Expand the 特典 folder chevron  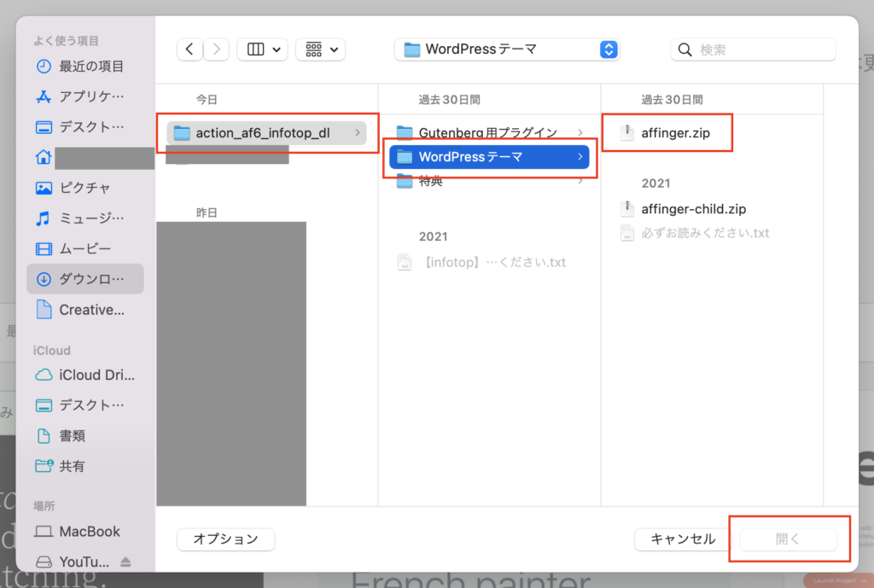pos(580,181)
